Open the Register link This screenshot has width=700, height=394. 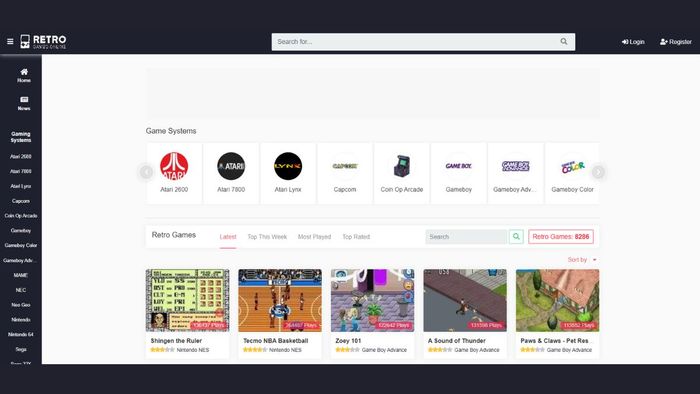tap(675, 41)
